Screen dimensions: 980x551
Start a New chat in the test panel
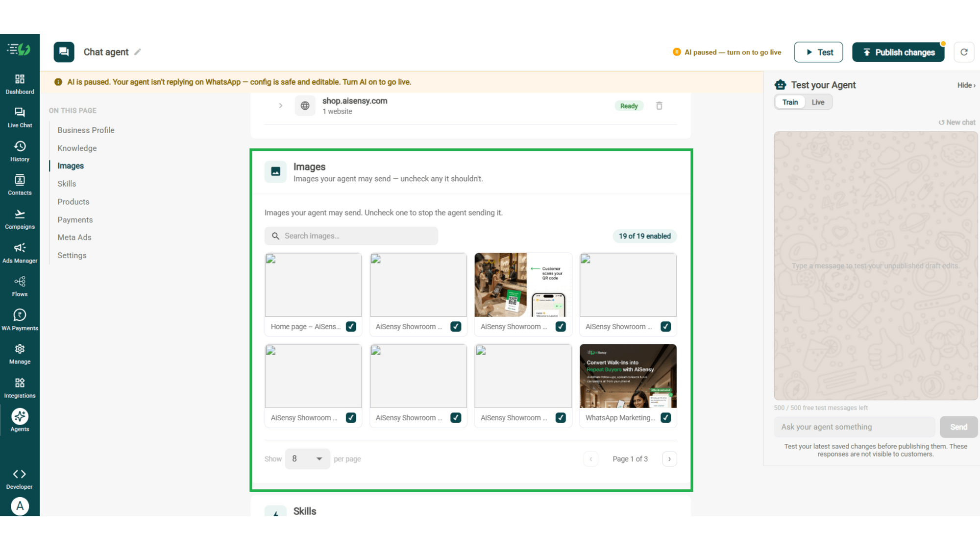coord(957,122)
